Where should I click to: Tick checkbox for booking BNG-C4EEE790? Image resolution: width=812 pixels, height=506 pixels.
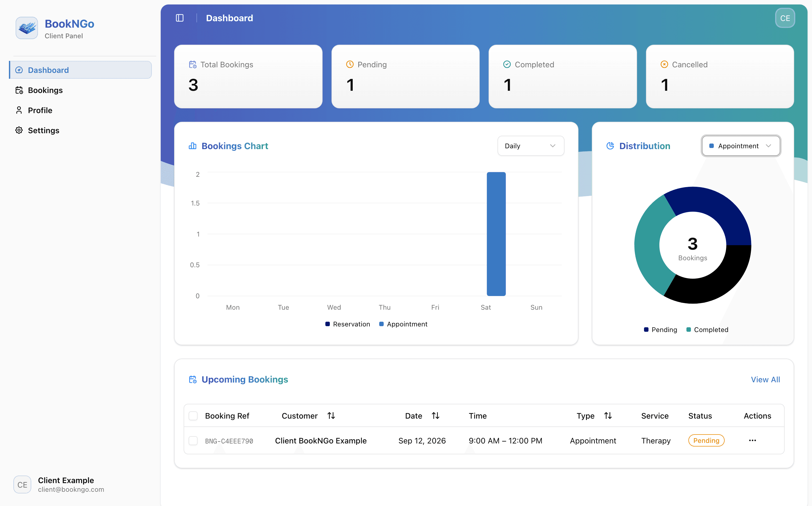tap(193, 440)
